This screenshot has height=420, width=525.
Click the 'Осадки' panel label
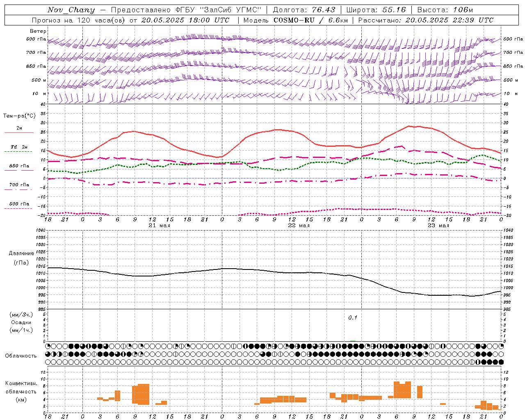[21, 322]
